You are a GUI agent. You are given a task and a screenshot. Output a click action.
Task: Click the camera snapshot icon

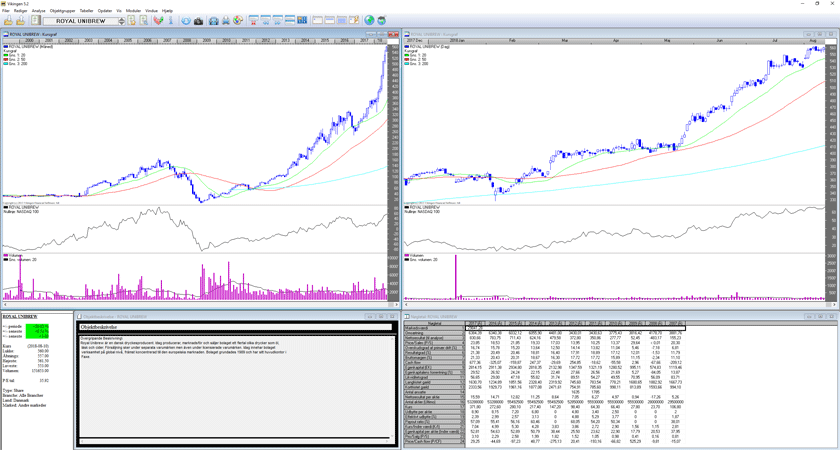pyautogui.click(x=198, y=20)
